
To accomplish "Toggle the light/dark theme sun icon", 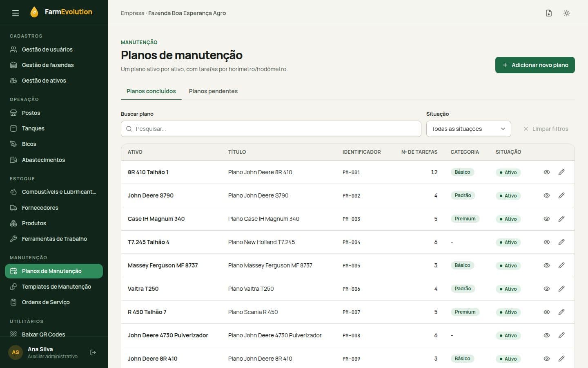I will [567, 13].
